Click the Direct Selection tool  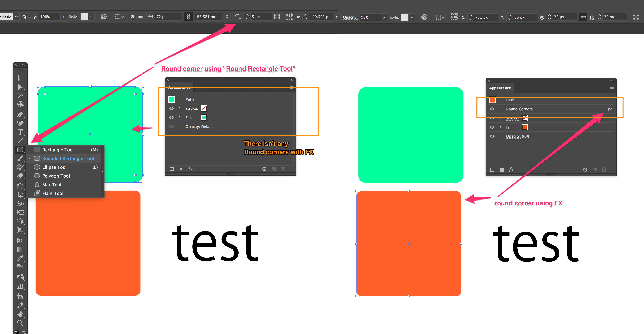20,87
